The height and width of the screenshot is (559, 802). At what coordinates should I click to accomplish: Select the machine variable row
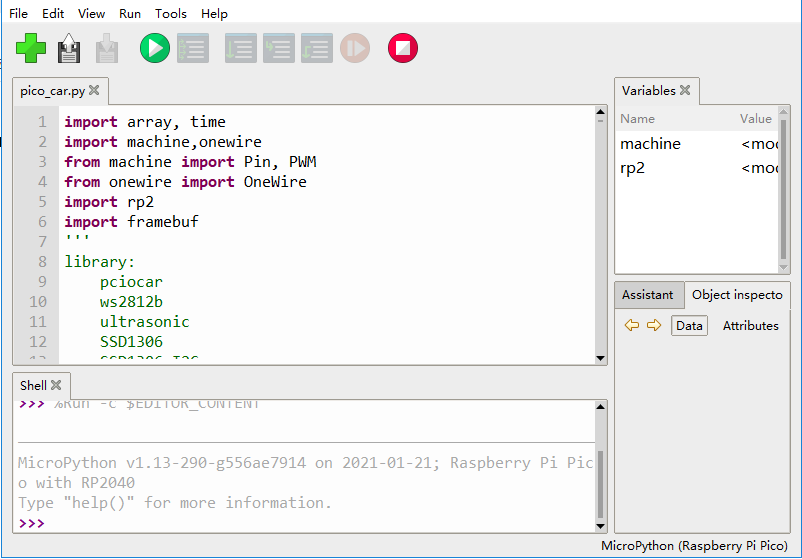coord(697,144)
